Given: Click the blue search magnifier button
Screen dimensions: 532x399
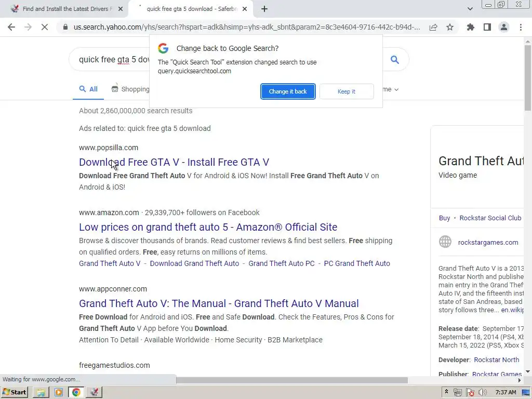Looking at the screenshot, I should point(395,60).
